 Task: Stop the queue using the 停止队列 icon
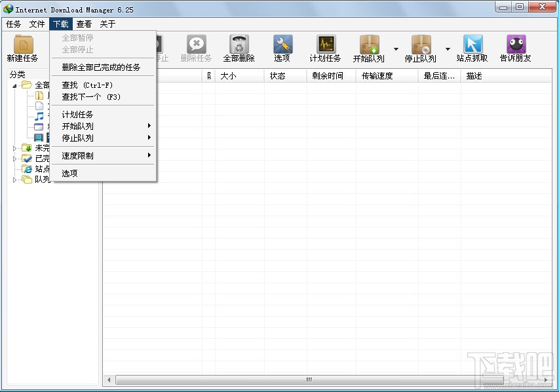tap(420, 47)
